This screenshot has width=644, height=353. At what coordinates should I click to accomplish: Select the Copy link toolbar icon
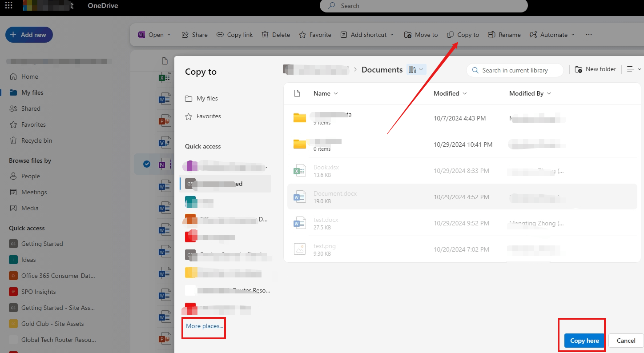click(x=234, y=34)
